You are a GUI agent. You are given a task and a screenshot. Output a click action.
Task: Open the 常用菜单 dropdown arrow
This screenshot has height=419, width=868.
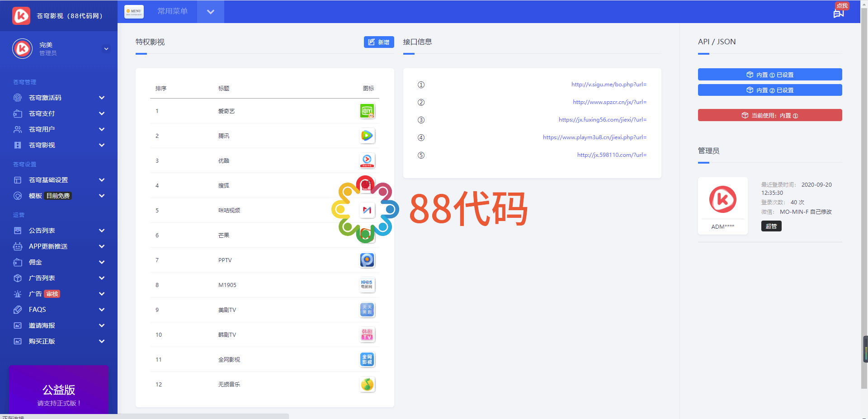point(211,12)
